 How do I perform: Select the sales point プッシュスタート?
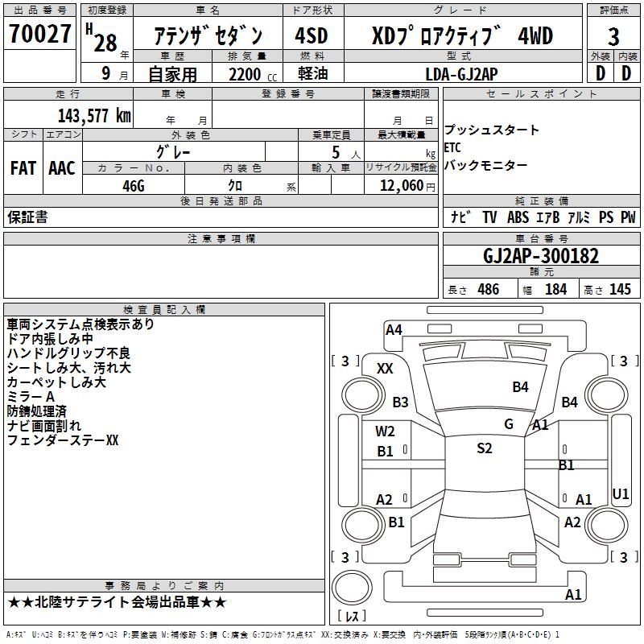491,130
